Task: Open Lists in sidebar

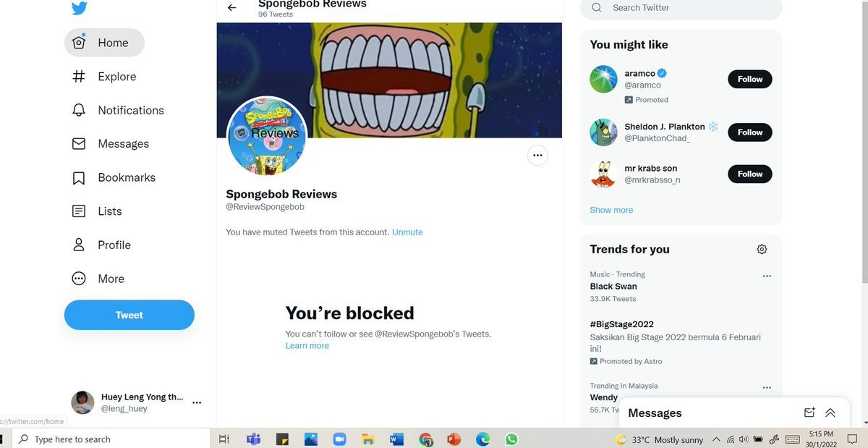Action: coord(97,211)
